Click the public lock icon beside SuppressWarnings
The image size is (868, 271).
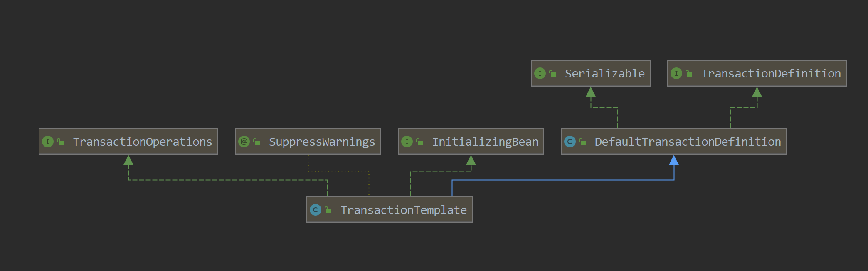pos(257,142)
